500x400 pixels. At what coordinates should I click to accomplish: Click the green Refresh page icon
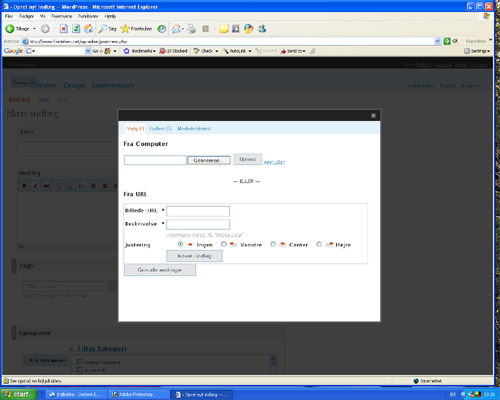(76, 29)
